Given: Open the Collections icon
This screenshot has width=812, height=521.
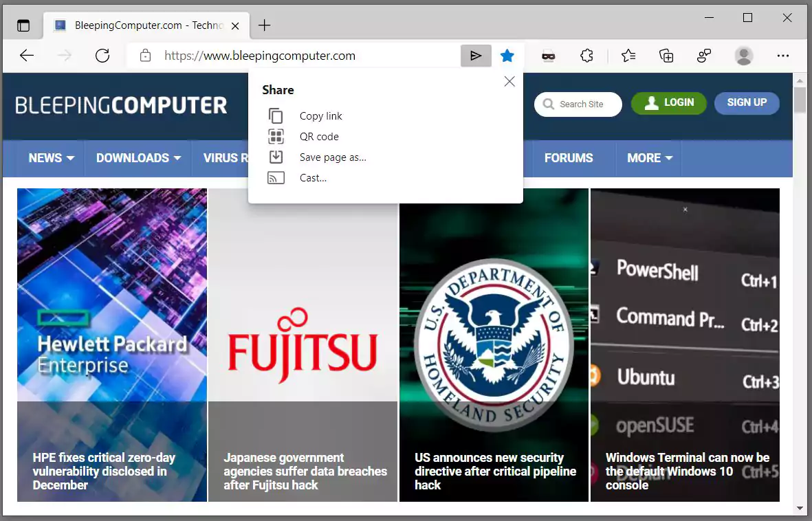Looking at the screenshot, I should pyautogui.click(x=666, y=56).
